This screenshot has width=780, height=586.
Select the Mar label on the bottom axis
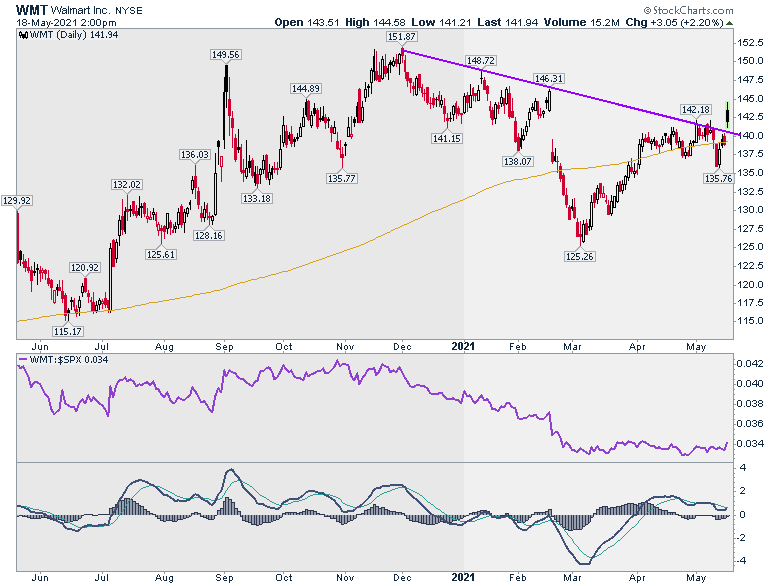click(572, 577)
